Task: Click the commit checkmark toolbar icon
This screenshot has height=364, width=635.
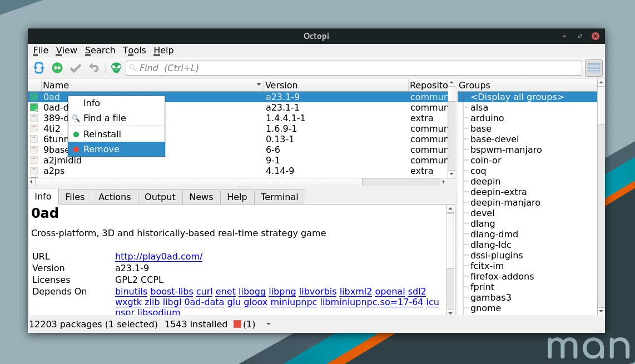Action: [x=76, y=68]
